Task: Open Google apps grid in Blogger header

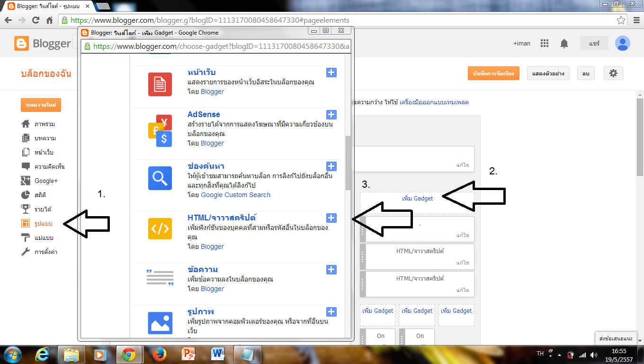Action: (544, 43)
